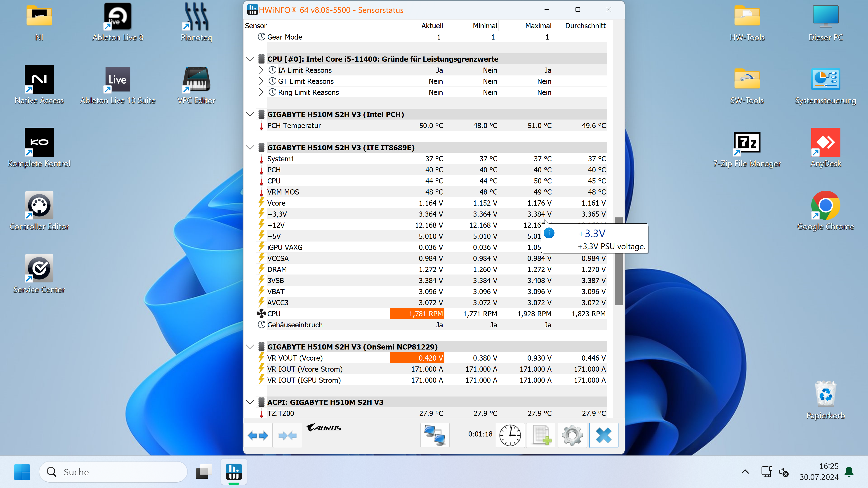Click the collapse columns arrows button in HWiNFO

click(288, 435)
